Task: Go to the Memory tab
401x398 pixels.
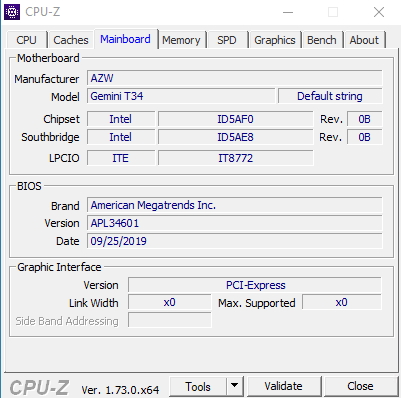Action: [x=181, y=40]
